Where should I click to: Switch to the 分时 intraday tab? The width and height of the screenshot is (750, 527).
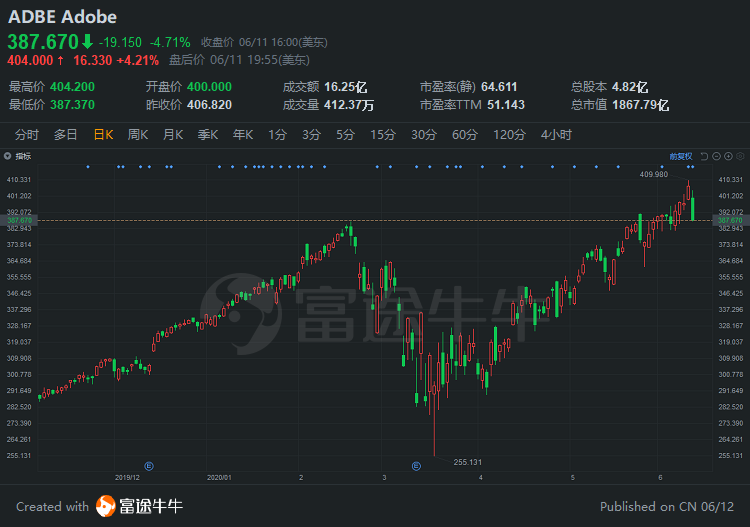(27, 135)
